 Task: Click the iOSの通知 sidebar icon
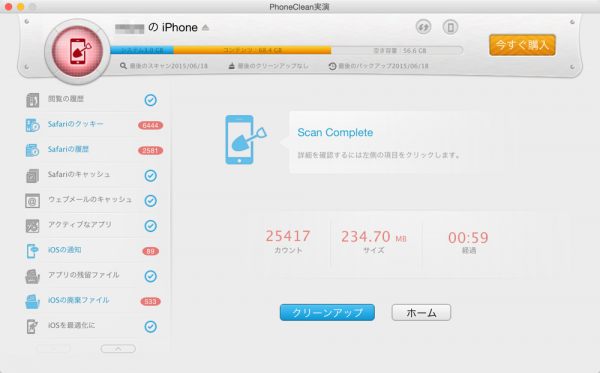pyautogui.click(x=33, y=251)
